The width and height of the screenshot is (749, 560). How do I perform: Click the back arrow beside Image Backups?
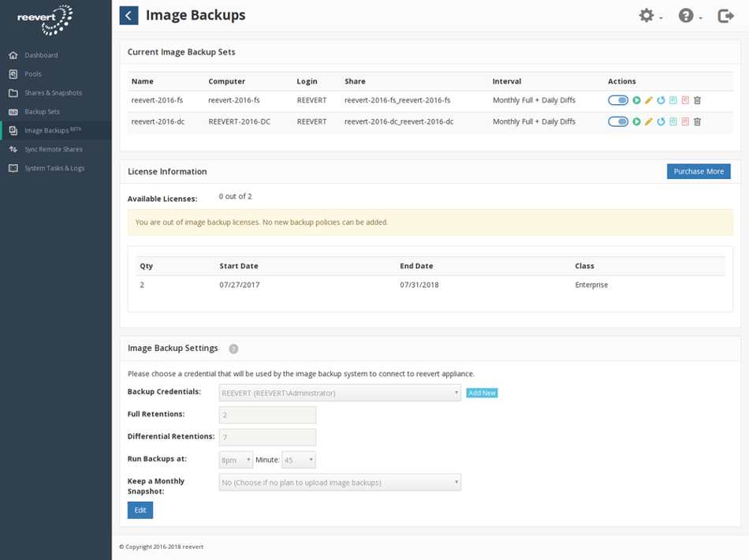tap(129, 16)
